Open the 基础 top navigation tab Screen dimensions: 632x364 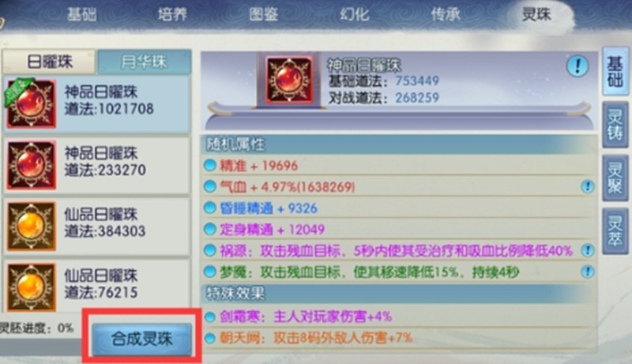pyautogui.click(x=82, y=14)
